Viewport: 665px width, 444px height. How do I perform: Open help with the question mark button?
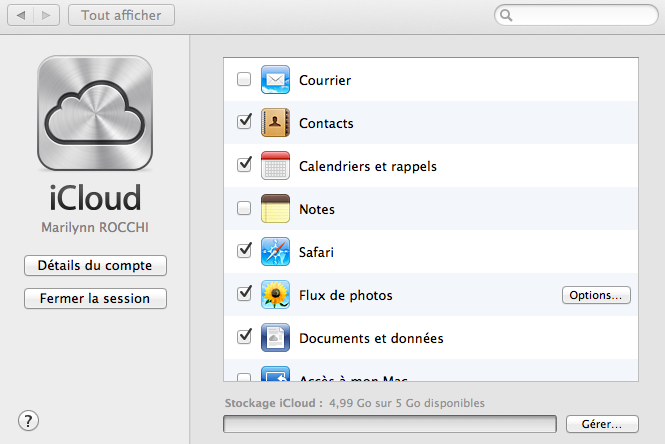28,421
